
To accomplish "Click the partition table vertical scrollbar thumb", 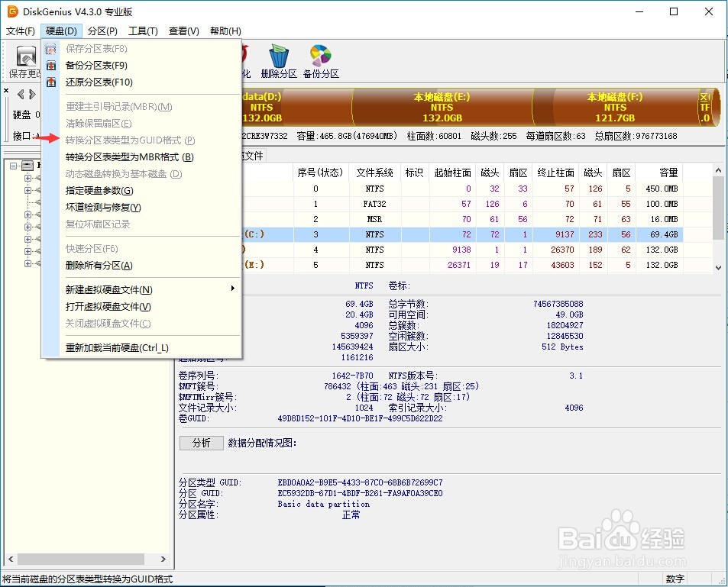I will 718,207.
